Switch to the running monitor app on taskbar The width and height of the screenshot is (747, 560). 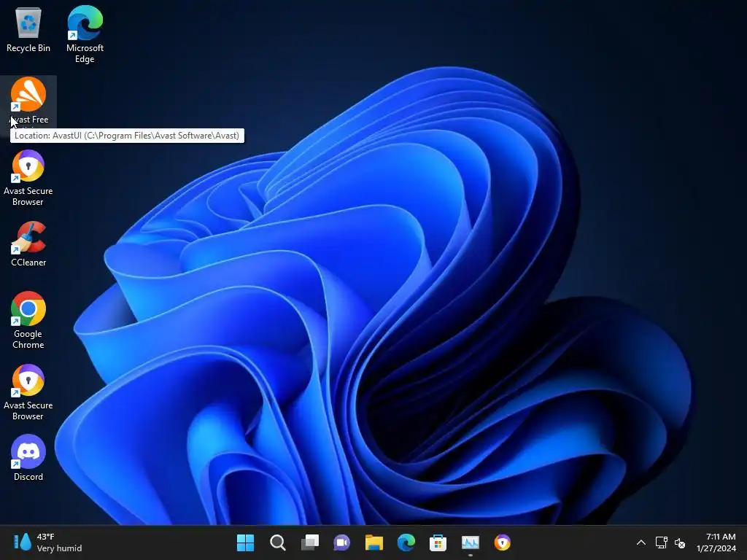[471, 542]
